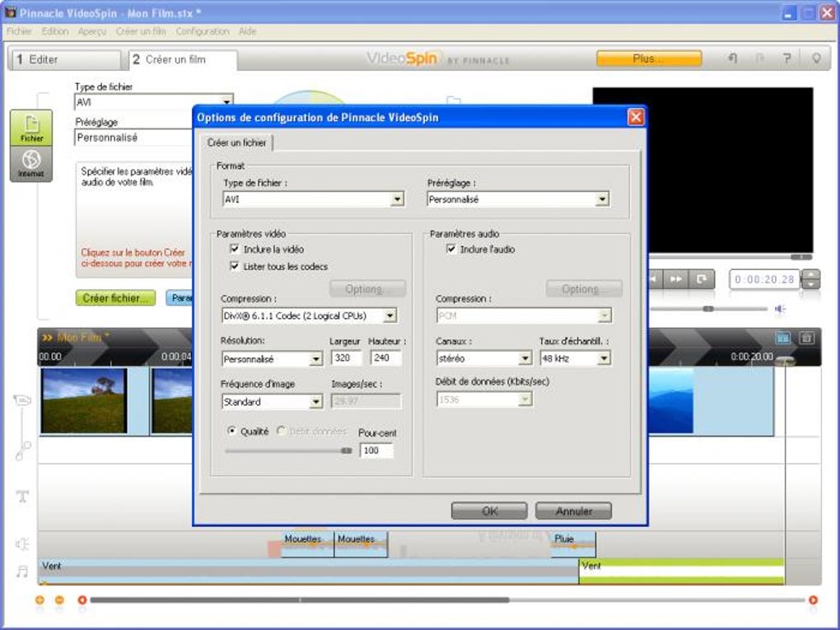
Task: Click the timecode stepper arrows
Action: (x=812, y=279)
